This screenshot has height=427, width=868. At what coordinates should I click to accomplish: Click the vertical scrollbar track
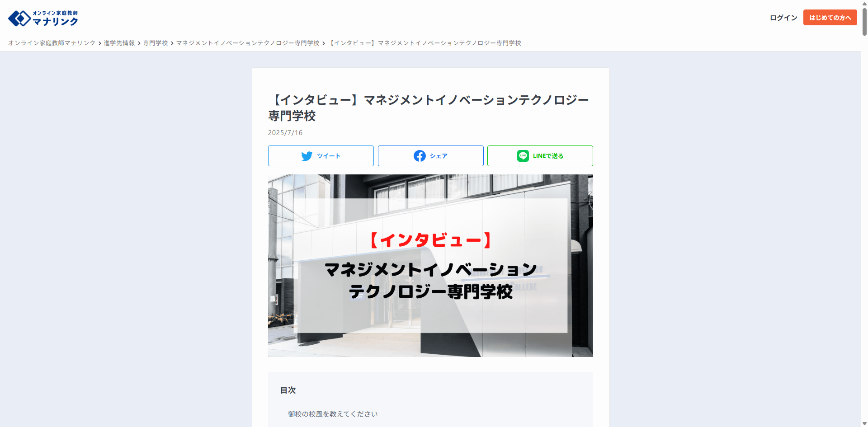click(864, 226)
